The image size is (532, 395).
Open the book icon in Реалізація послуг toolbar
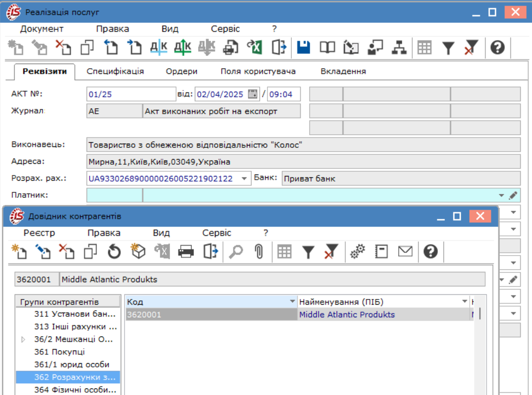[x=327, y=47]
